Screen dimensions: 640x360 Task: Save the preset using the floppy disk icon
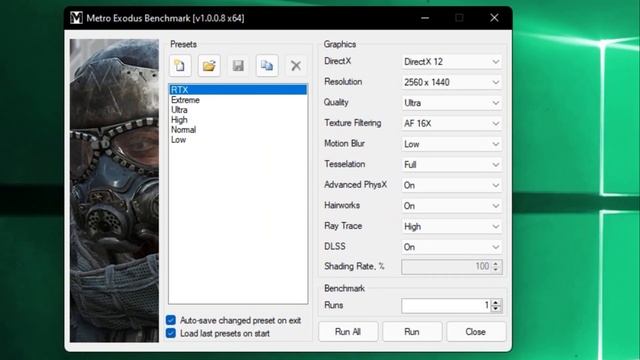pyautogui.click(x=238, y=66)
